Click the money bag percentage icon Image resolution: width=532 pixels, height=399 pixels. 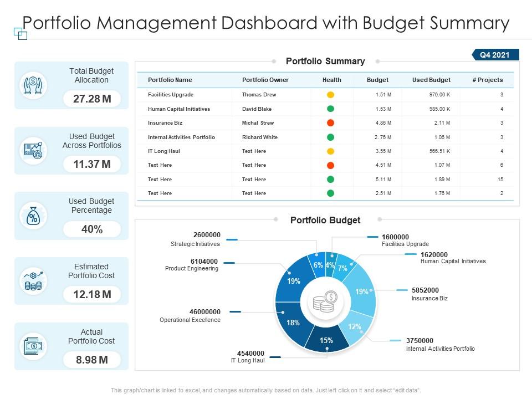(x=32, y=215)
